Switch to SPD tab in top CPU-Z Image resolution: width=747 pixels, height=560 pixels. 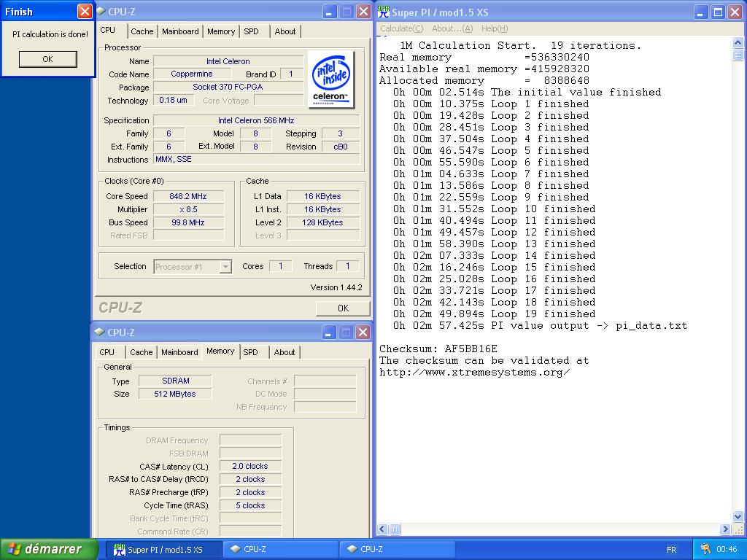click(251, 31)
